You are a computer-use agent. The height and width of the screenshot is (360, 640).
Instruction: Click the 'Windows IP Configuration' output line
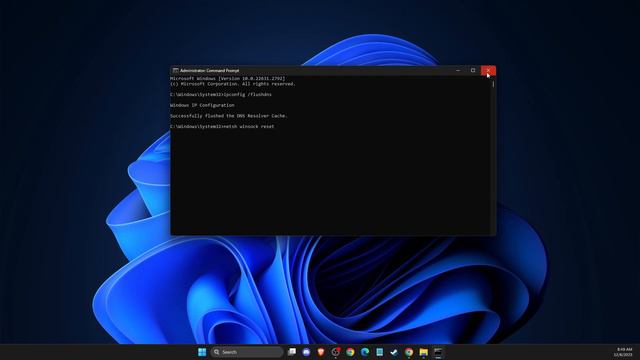[202, 105]
